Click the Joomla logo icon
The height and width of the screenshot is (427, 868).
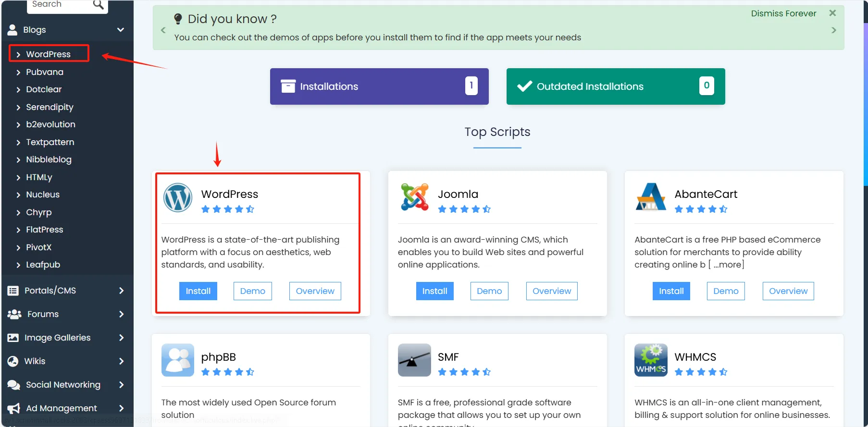(414, 197)
